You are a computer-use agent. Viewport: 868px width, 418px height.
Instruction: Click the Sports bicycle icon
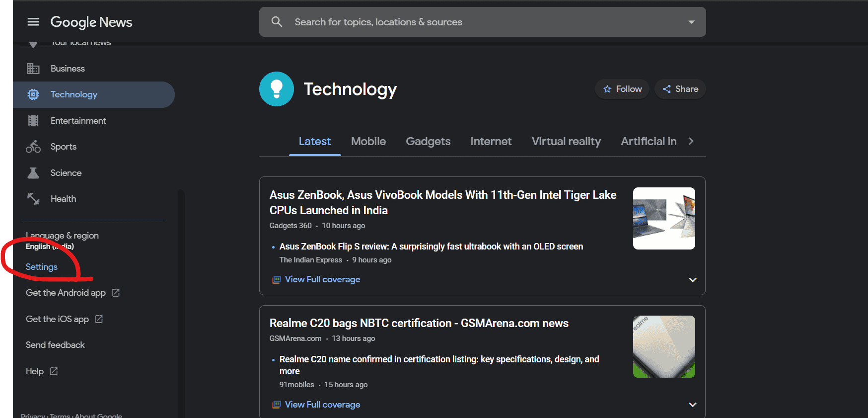(33, 147)
